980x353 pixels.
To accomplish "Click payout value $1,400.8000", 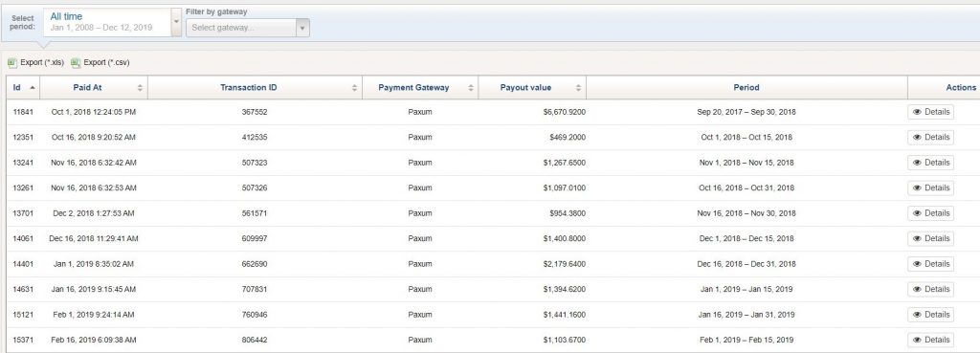I will (565, 238).
